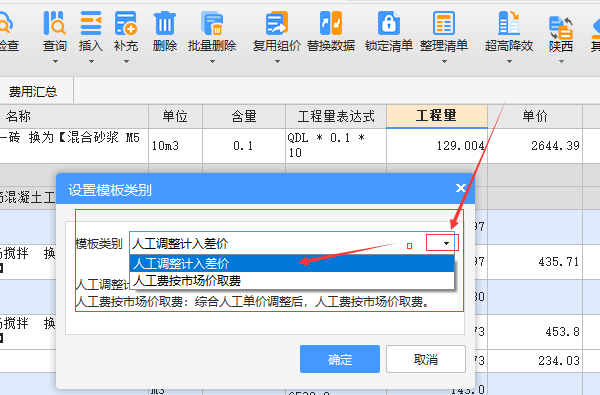Click the 陕西 region toolbar icon
The width and height of the screenshot is (600, 395).
561,27
